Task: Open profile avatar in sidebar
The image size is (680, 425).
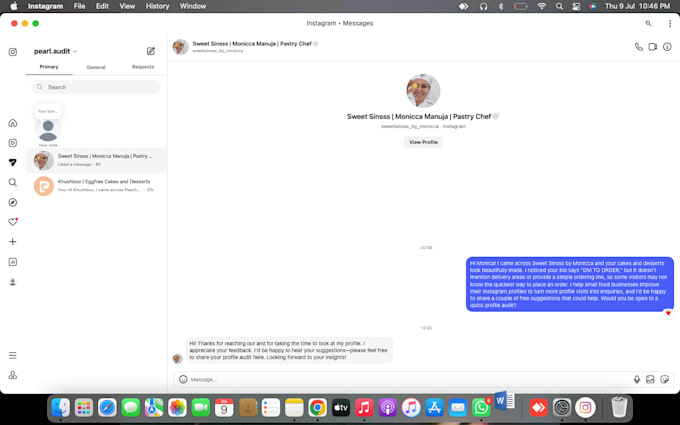Action: click(x=13, y=282)
